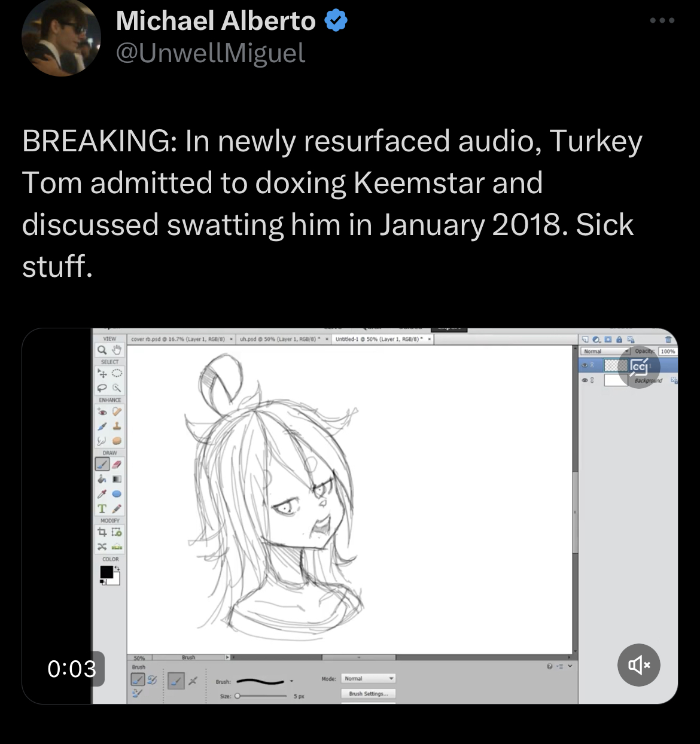Select the Lasso selection tool
Image resolution: width=700 pixels, height=744 pixels.
pyautogui.click(x=103, y=388)
